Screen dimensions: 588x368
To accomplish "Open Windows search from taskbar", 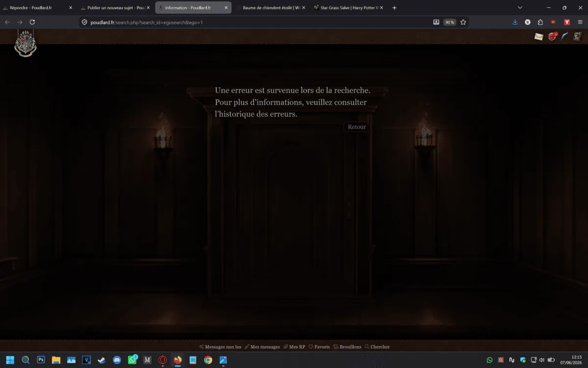I will (25, 360).
